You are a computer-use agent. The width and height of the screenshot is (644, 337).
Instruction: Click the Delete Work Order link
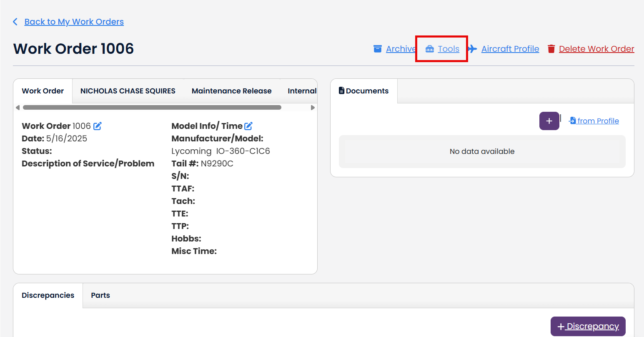pos(596,48)
